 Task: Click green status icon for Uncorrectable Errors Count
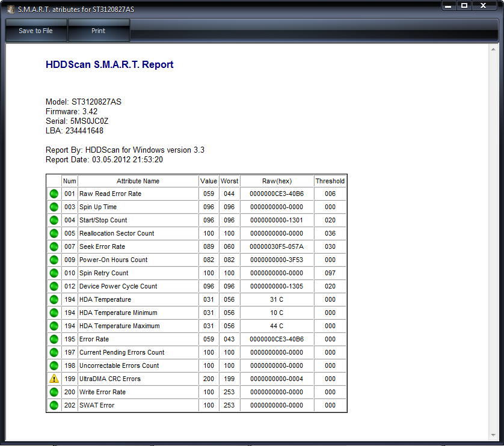tap(54, 365)
